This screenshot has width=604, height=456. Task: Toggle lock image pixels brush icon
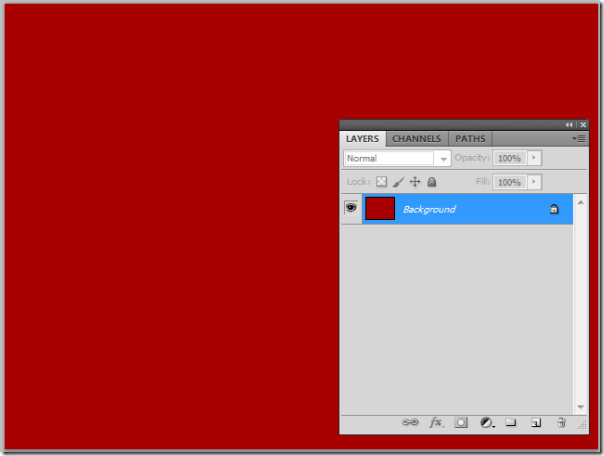coord(398,182)
